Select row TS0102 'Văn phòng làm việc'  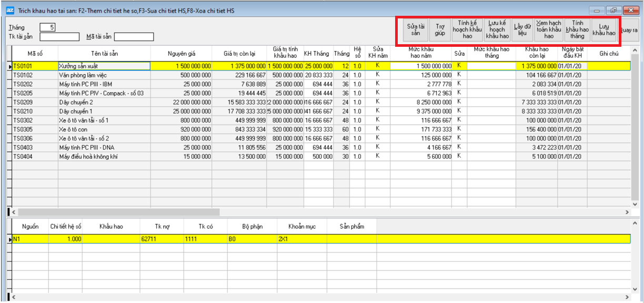pyautogui.click(x=104, y=75)
